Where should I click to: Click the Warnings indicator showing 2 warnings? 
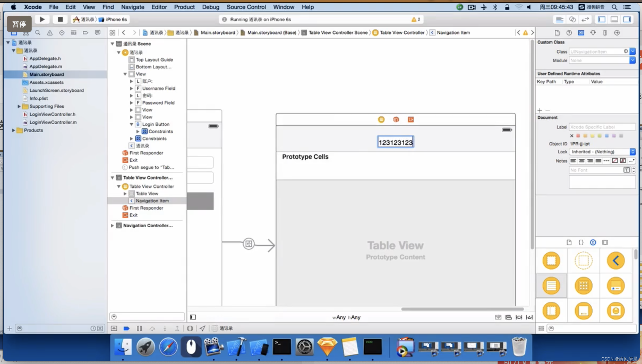point(414,19)
